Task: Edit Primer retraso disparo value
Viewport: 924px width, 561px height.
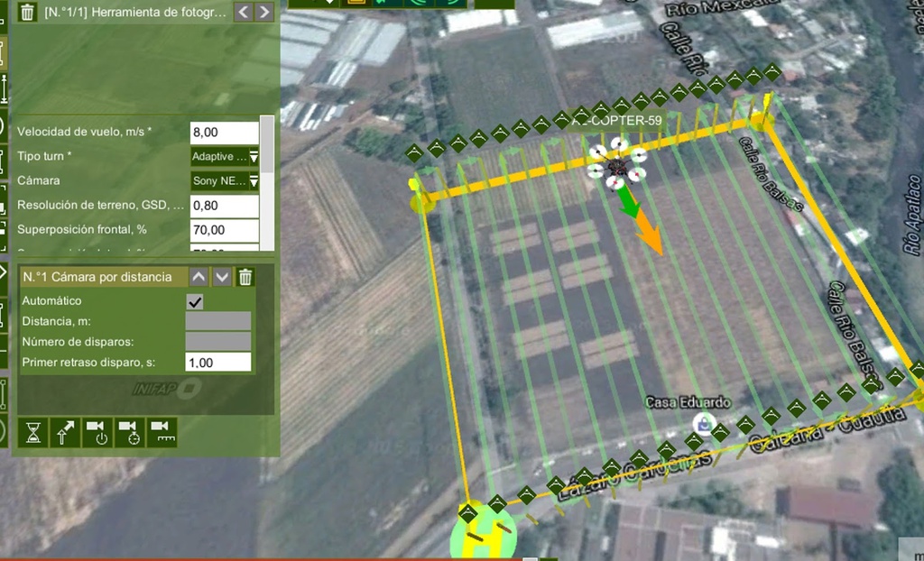Action: 218,363
